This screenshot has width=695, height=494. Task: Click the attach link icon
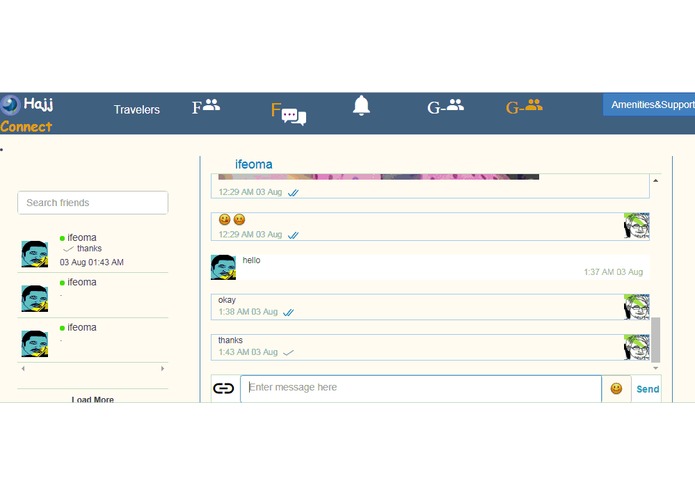pos(223,389)
